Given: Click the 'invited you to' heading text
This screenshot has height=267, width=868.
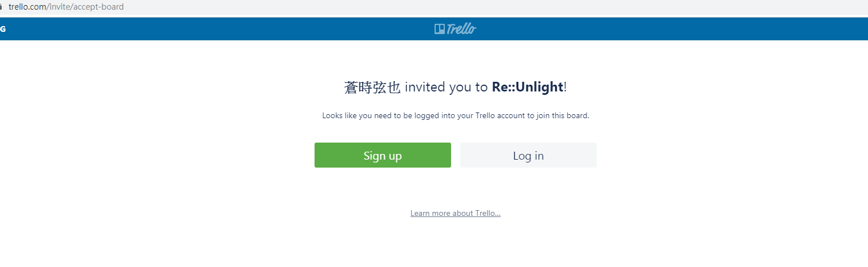Looking at the screenshot, I should [447, 87].
